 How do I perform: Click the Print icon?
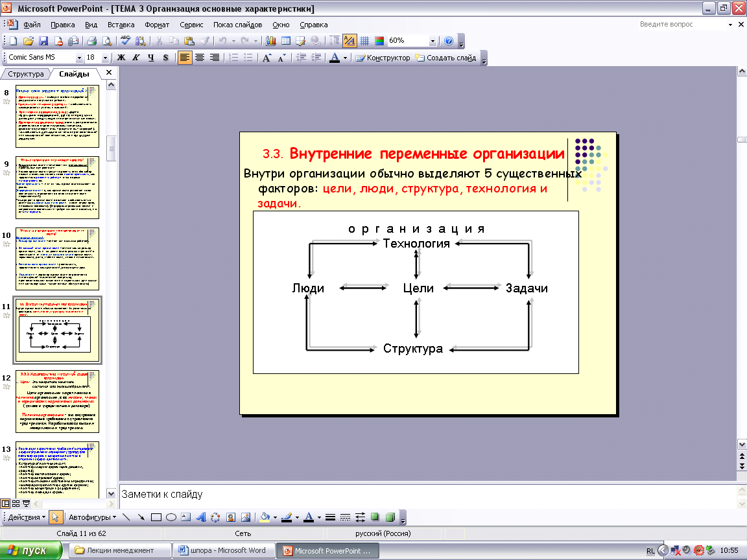[x=91, y=41]
